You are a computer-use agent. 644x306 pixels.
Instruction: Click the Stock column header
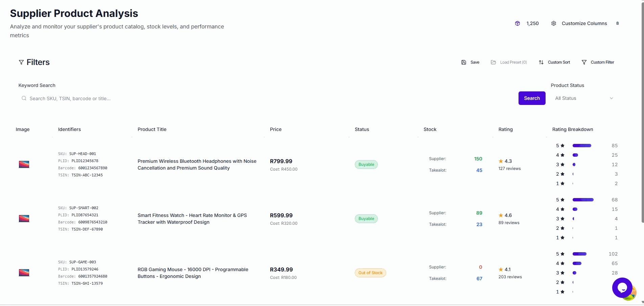(x=430, y=129)
